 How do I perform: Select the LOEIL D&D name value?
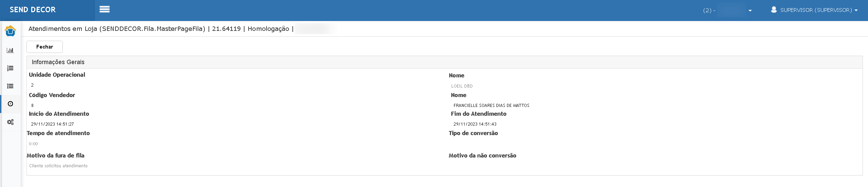[x=462, y=86]
